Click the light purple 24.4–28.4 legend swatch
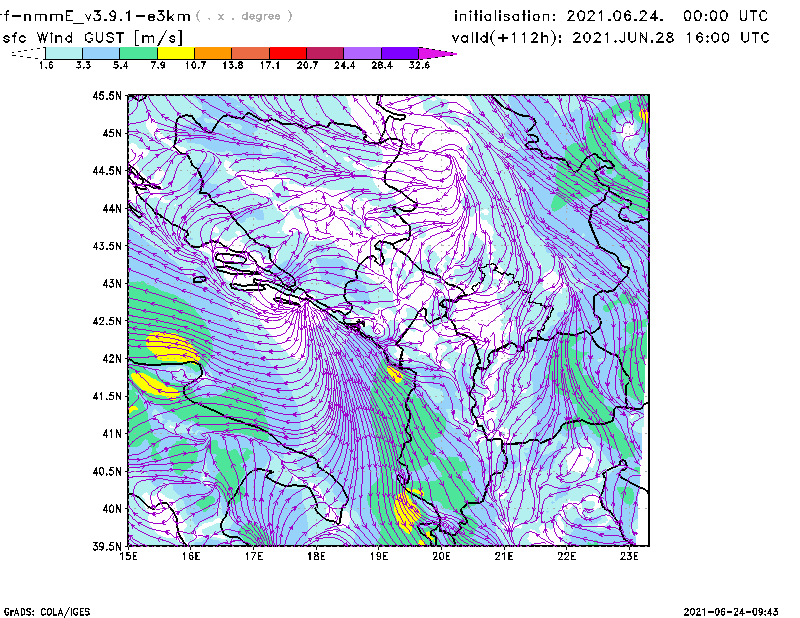This screenshot has width=800, height=618. click(362, 53)
